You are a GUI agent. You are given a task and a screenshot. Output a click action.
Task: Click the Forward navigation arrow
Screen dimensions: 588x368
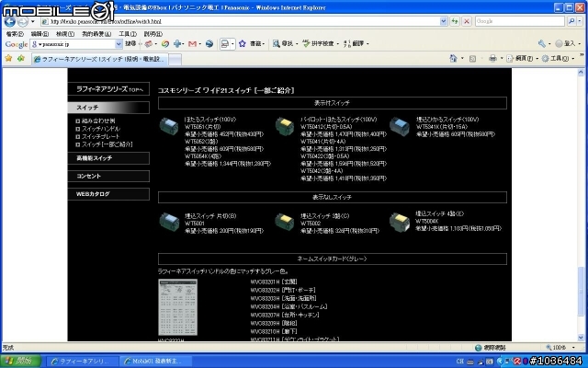point(23,22)
